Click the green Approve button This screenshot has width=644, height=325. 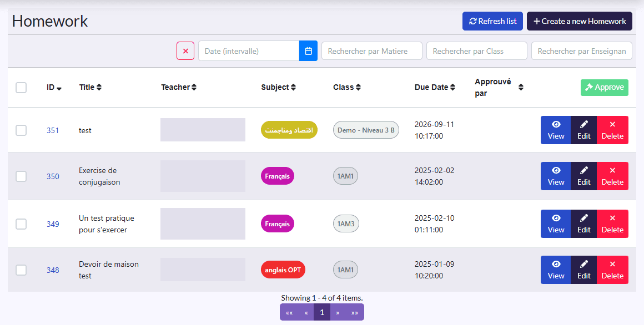(605, 88)
